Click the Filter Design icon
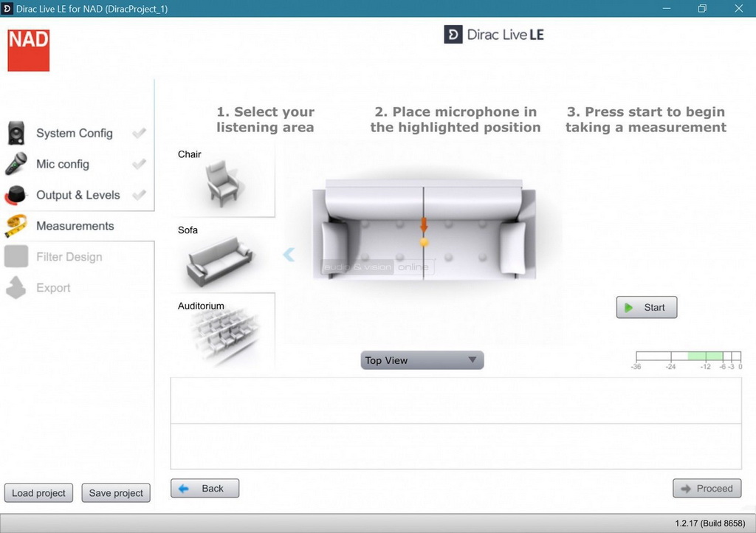The image size is (756, 533). [16, 257]
